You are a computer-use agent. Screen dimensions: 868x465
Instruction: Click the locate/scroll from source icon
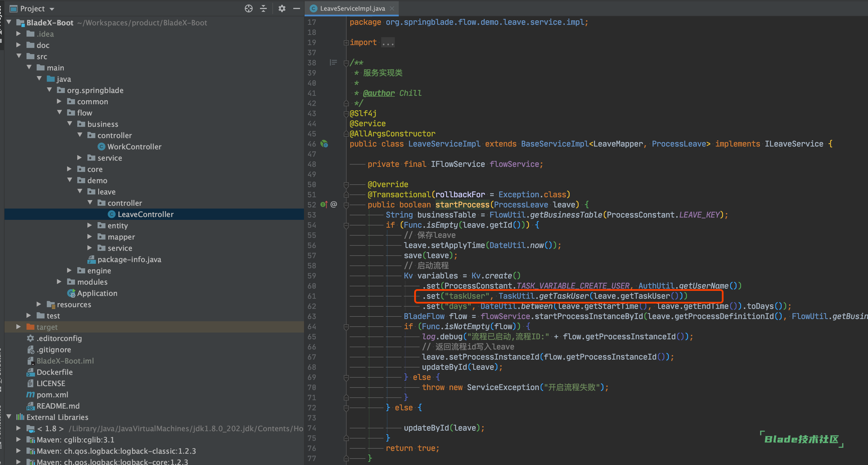[x=248, y=8]
